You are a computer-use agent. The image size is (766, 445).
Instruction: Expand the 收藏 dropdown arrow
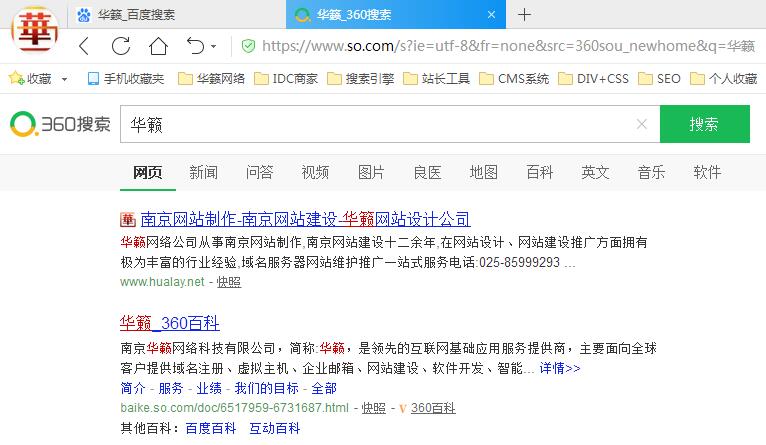[64, 79]
